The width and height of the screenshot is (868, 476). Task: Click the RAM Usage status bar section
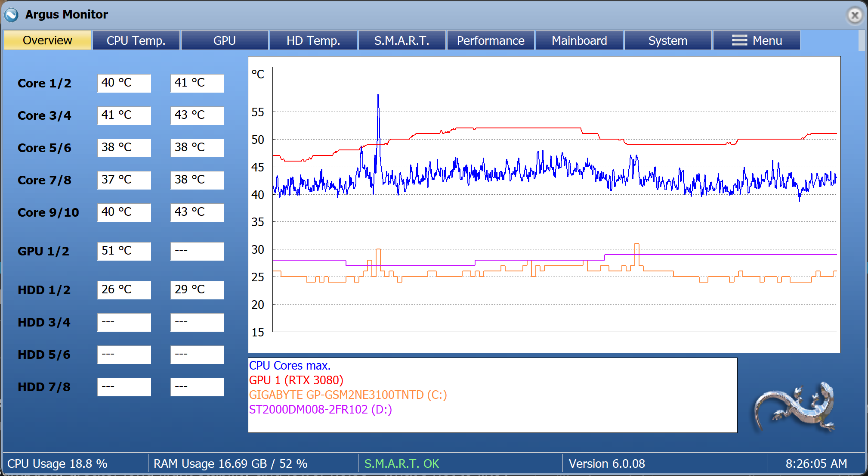[230, 464]
